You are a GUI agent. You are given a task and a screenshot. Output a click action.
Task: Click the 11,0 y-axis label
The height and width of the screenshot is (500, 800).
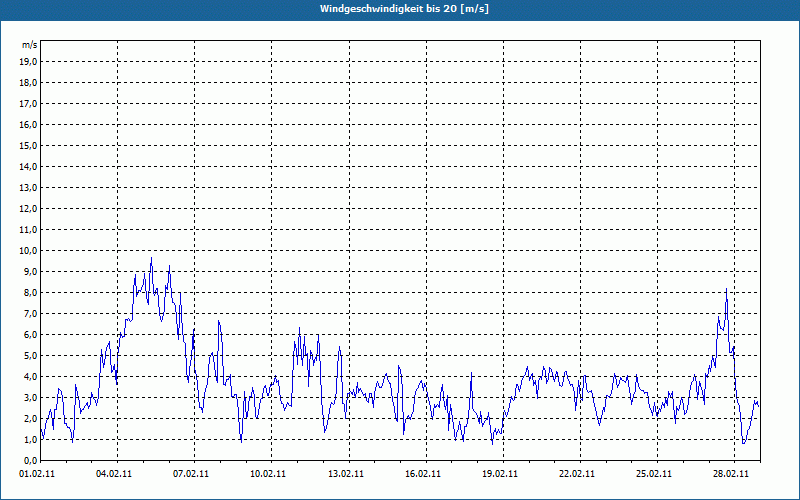[x=29, y=230]
